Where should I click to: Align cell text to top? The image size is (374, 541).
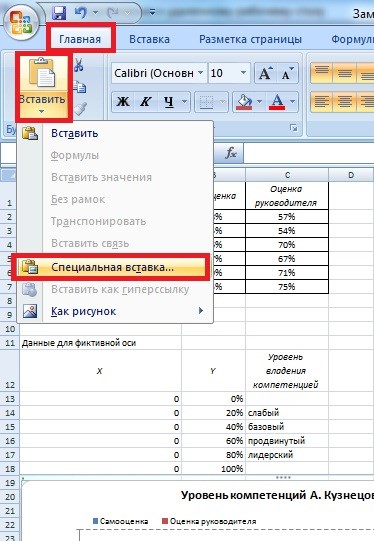point(322,73)
